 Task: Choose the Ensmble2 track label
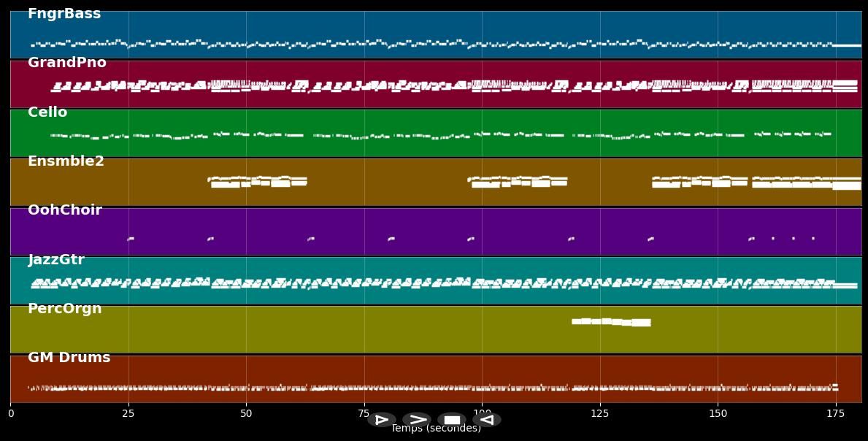pyautogui.click(x=66, y=161)
